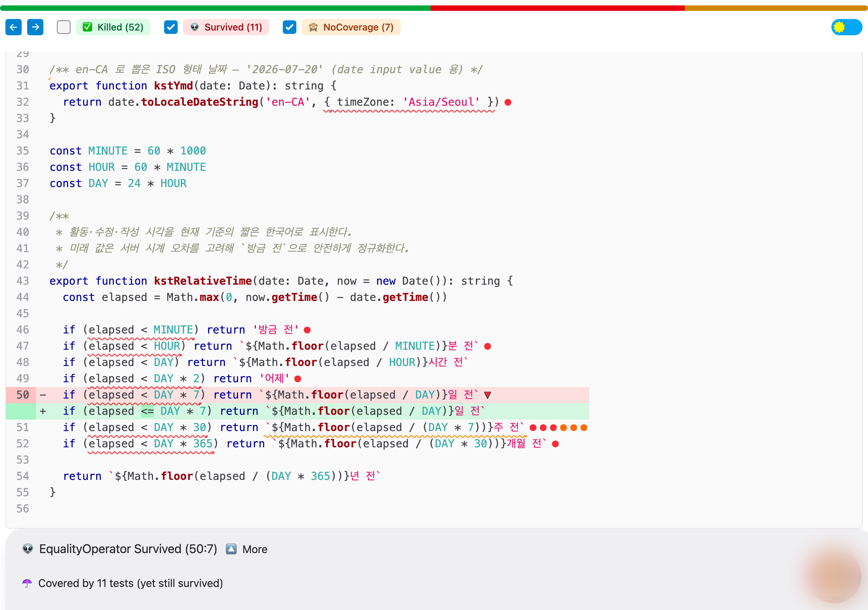Uncheck the Survived (11) filter checkbox
Screen dimensions: 868x610
coord(171,27)
